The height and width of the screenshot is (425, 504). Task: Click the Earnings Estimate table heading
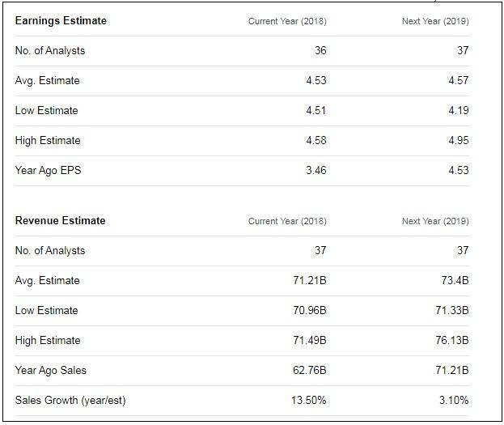(61, 20)
